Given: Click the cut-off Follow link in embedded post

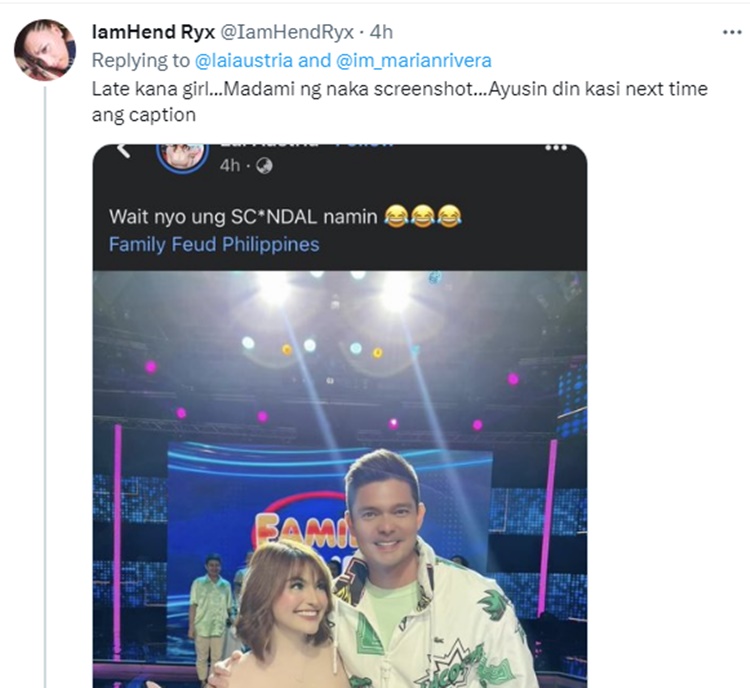Looking at the screenshot, I should [x=363, y=146].
